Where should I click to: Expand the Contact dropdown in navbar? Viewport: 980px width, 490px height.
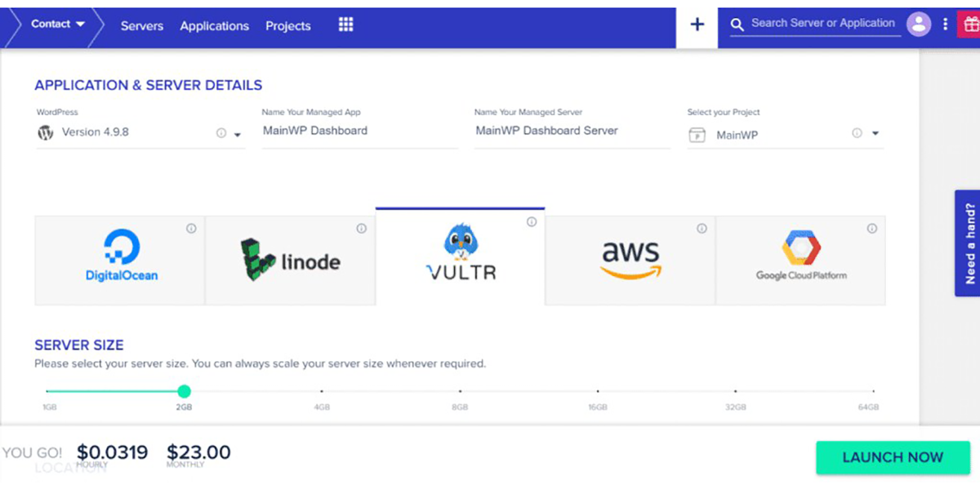coord(58,24)
